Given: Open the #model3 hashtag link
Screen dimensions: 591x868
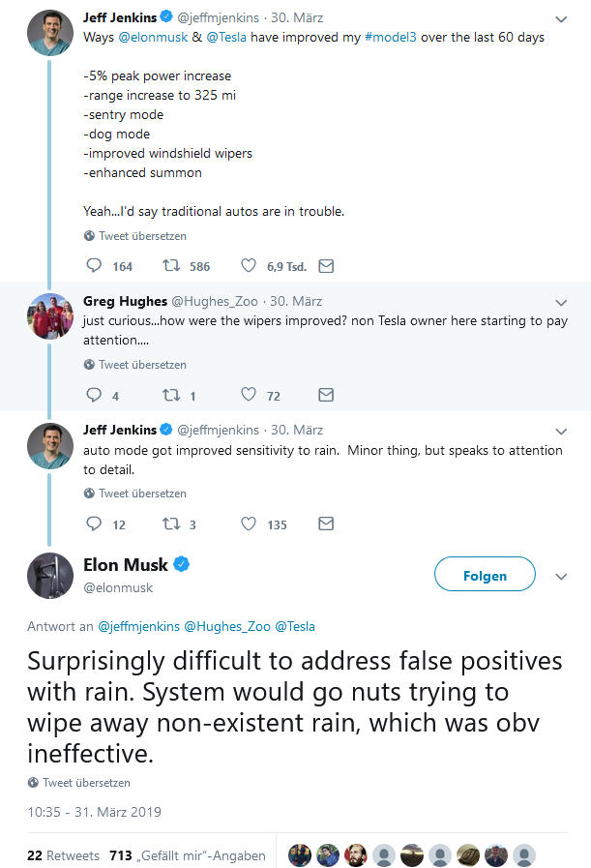Looking at the screenshot, I should tap(385, 37).
